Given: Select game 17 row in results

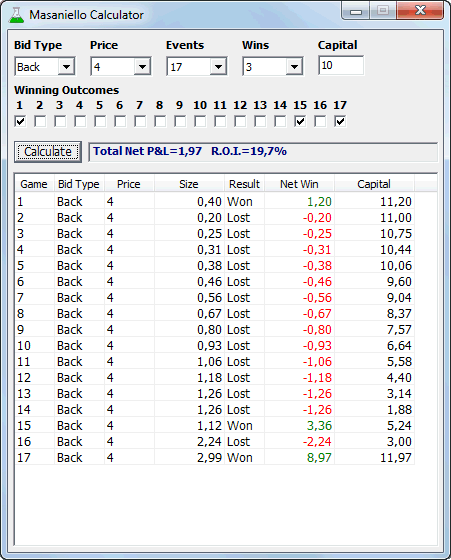Looking at the screenshot, I should click(x=215, y=458).
